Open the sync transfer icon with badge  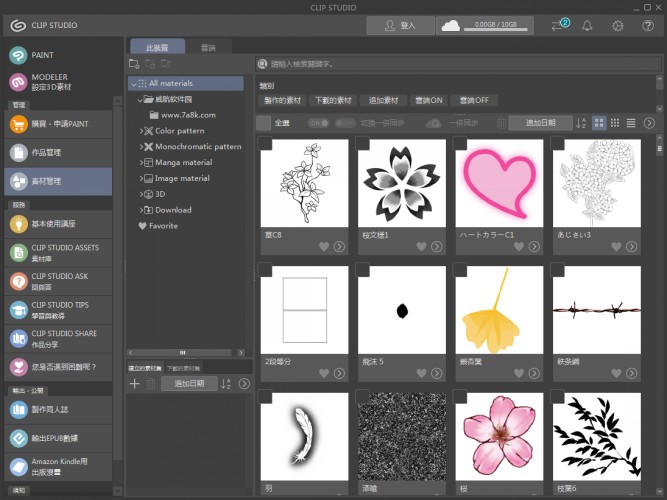coord(560,25)
